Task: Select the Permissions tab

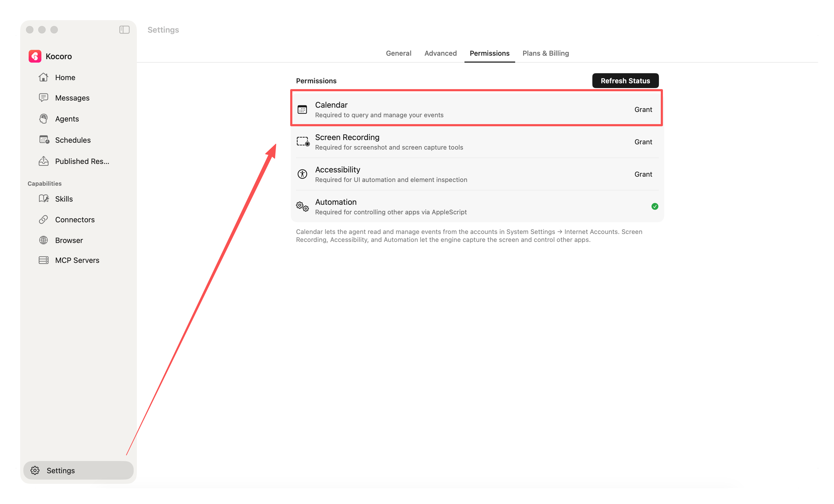Action: click(x=489, y=53)
